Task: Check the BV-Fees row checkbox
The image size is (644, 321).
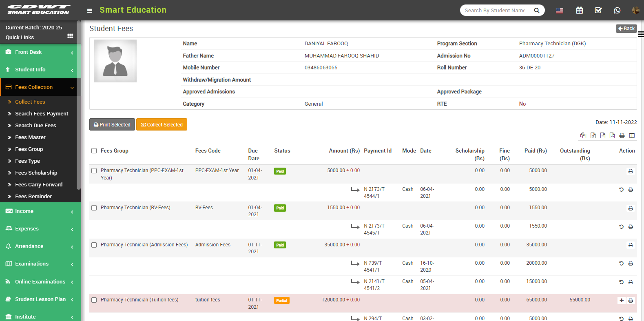Action: 94,208
